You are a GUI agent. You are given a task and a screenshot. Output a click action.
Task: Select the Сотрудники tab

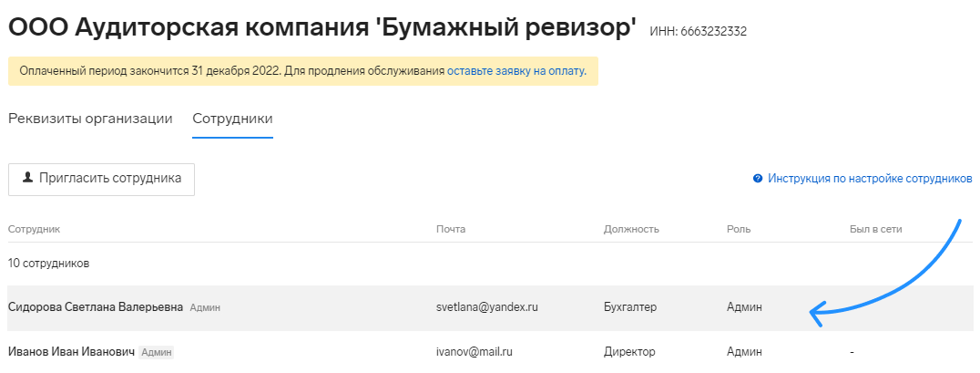pyautogui.click(x=232, y=119)
